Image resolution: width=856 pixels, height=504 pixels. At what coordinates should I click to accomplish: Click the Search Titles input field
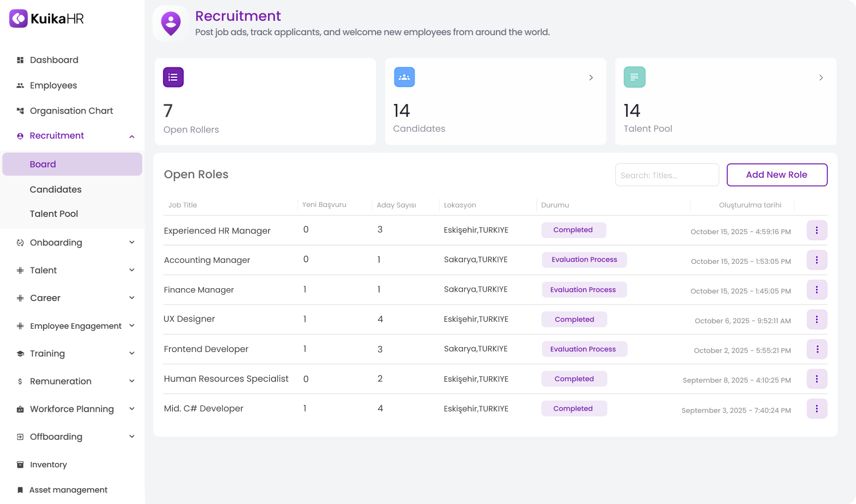(x=667, y=175)
